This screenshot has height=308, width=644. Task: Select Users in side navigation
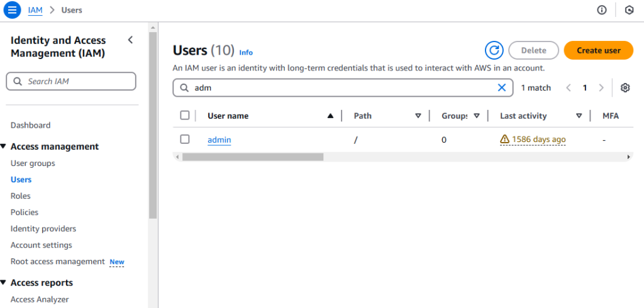[x=21, y=180]
